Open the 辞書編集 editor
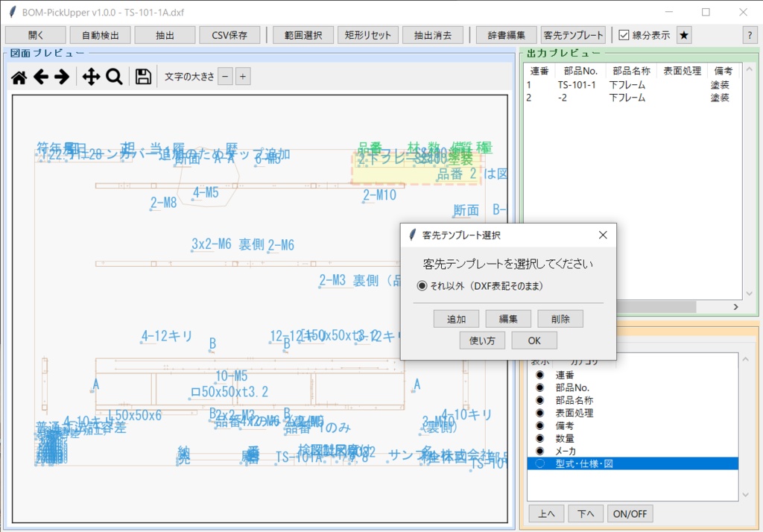 click(506, 35)
